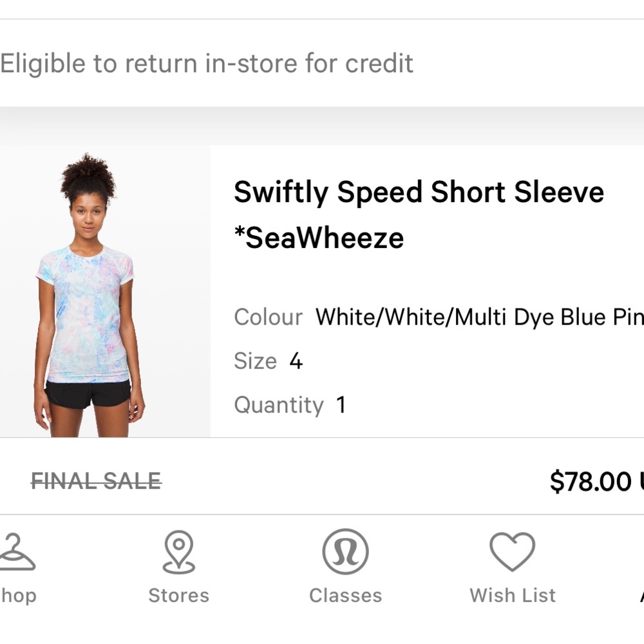Tap the *SeaWheeze title line
The image size is (644, 644).
(319, 237)
